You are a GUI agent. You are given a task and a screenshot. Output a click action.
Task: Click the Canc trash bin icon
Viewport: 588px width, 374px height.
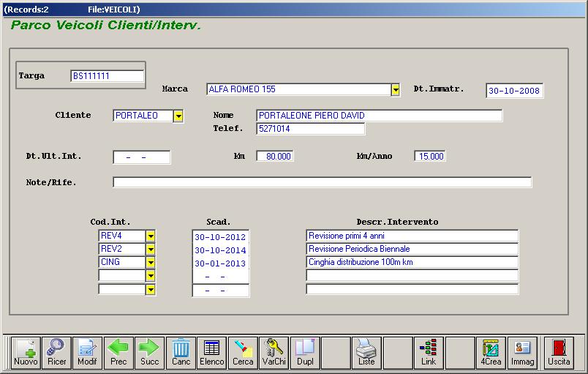click(x=181, y=353)
